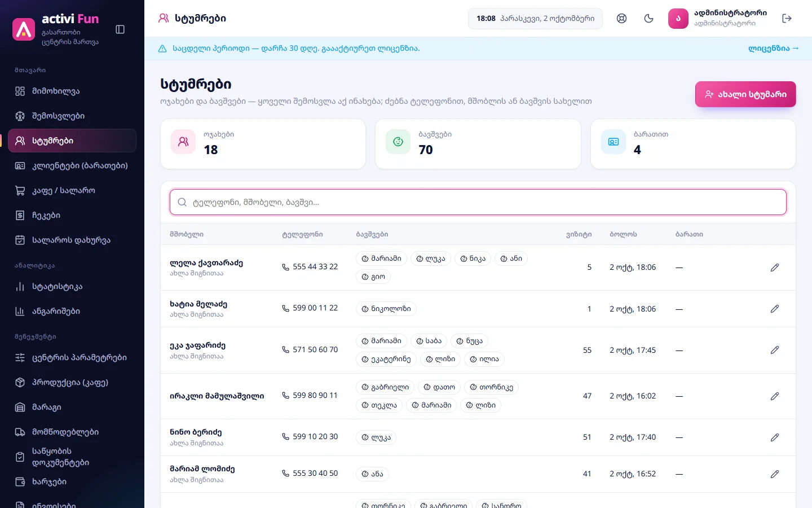Click the activi Fun logo

click(24, 29)
